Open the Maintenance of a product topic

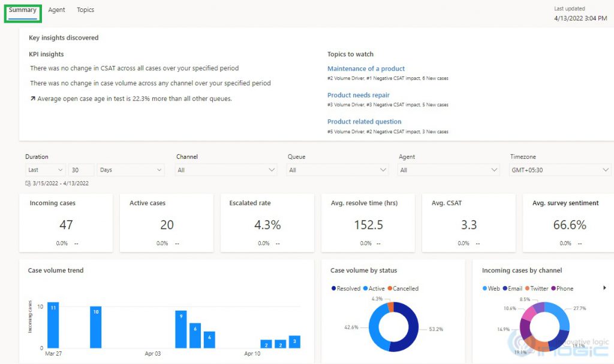[366, 68]
